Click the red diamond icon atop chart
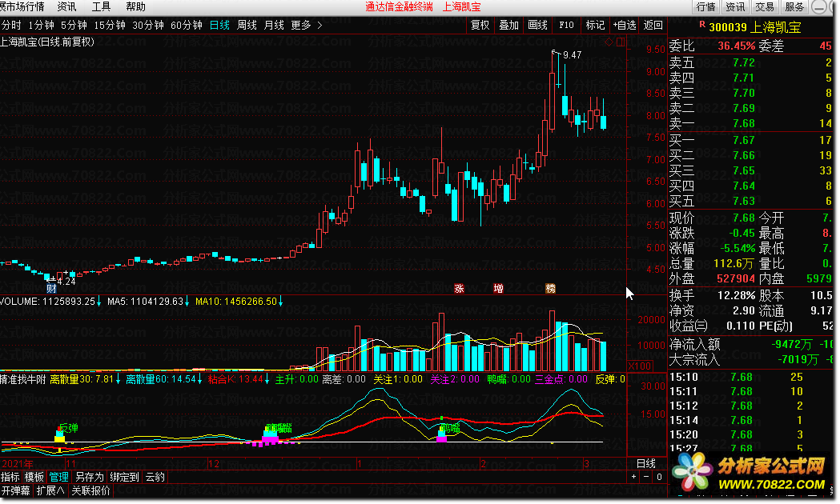This screenshot has width=840, height=504. 609,42
